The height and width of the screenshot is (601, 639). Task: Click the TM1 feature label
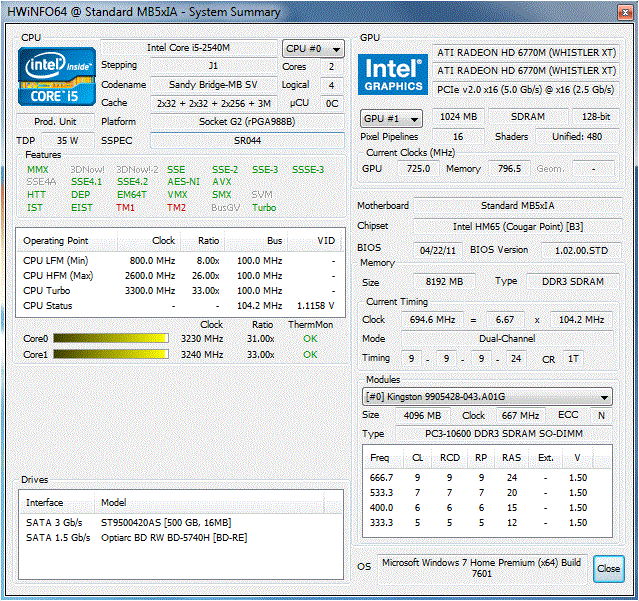click(125, 208)
